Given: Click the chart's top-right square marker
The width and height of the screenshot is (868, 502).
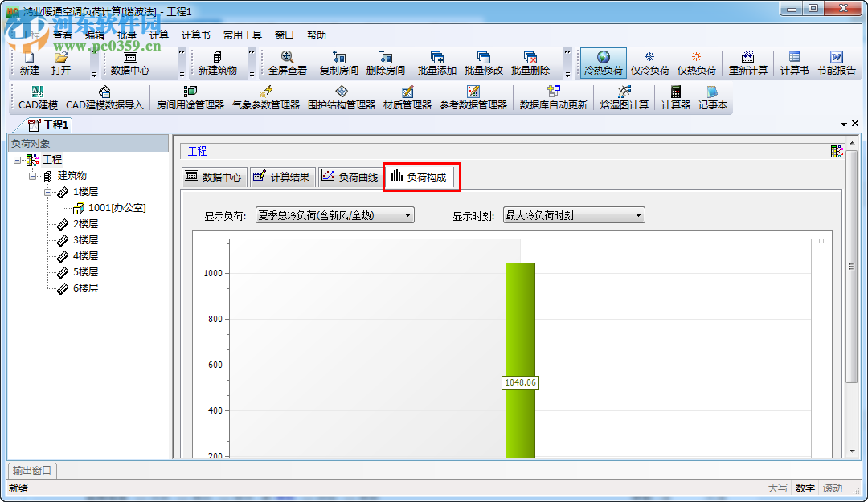Looking at the screenshot, I should [821, 241].
